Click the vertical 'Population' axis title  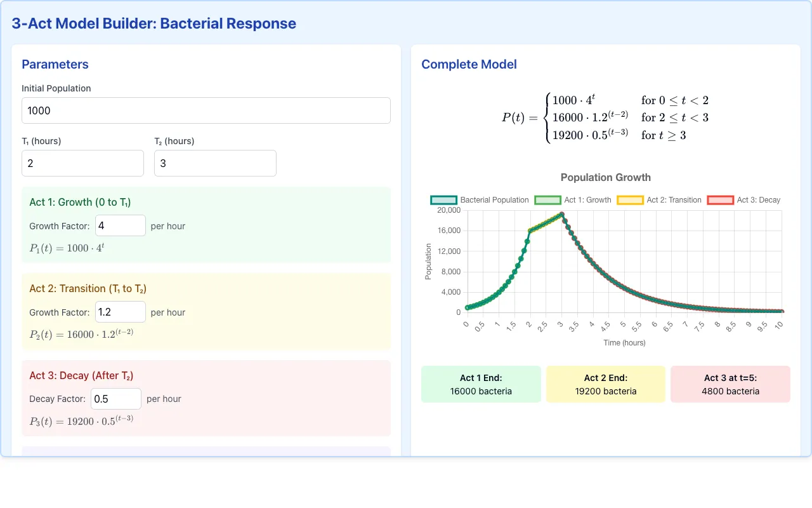[x=428, y=261]
